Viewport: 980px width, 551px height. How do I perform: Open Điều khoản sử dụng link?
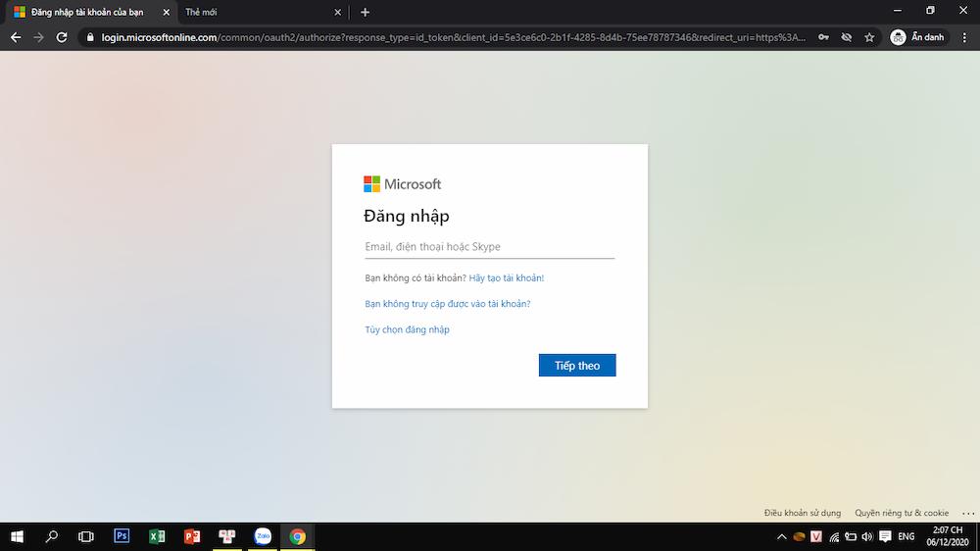click(803, 513)
